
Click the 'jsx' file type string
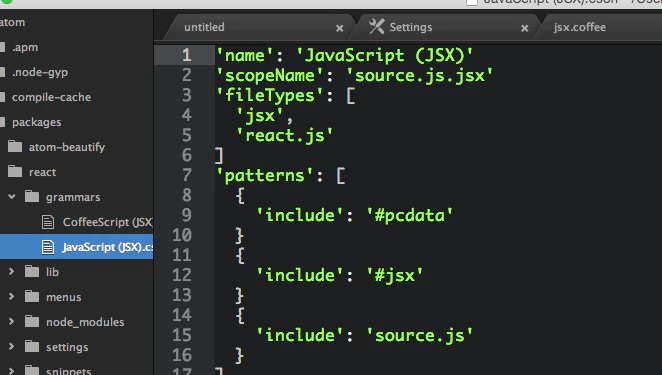(260, 115)
